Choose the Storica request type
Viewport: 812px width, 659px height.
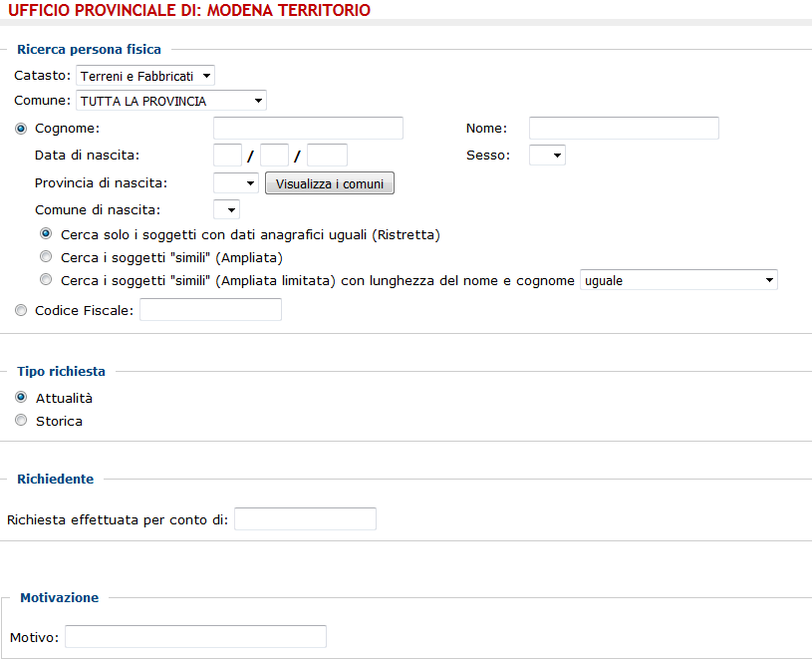coord(21,420)
